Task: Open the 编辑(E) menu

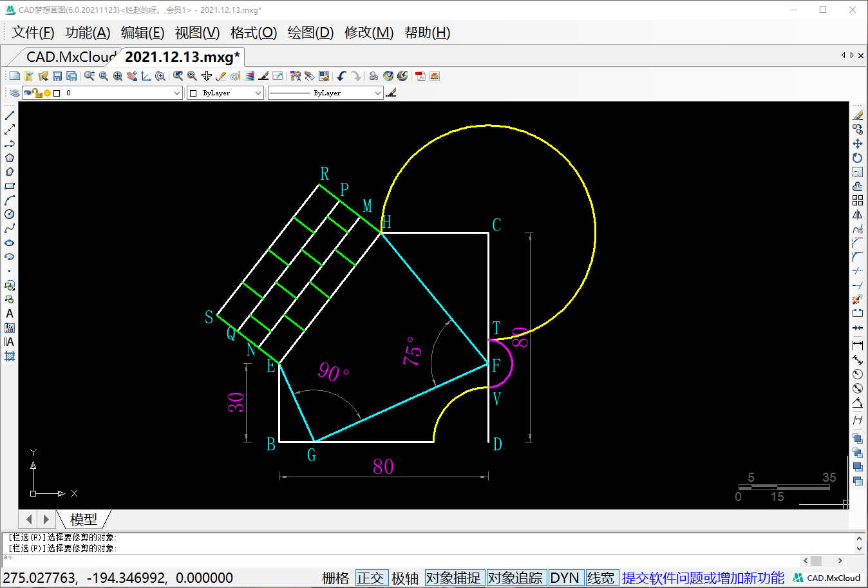Action: pyautogui.click(x=142, y=32)
